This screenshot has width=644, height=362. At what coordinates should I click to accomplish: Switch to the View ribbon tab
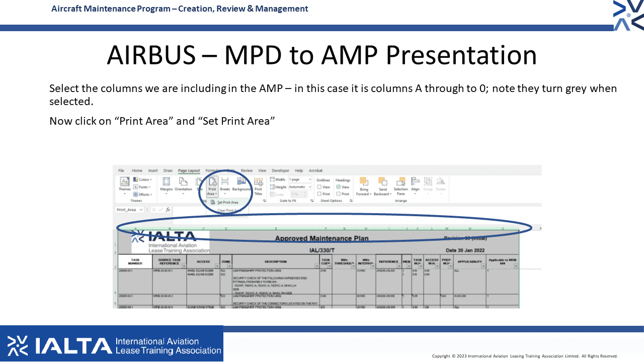click(x=262, y=170)
